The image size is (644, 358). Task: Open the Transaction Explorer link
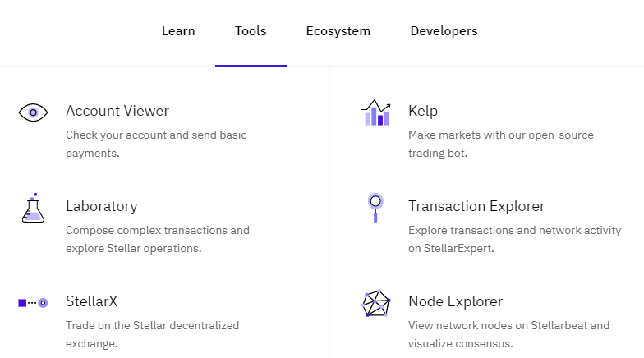click(x=476, y=206)
